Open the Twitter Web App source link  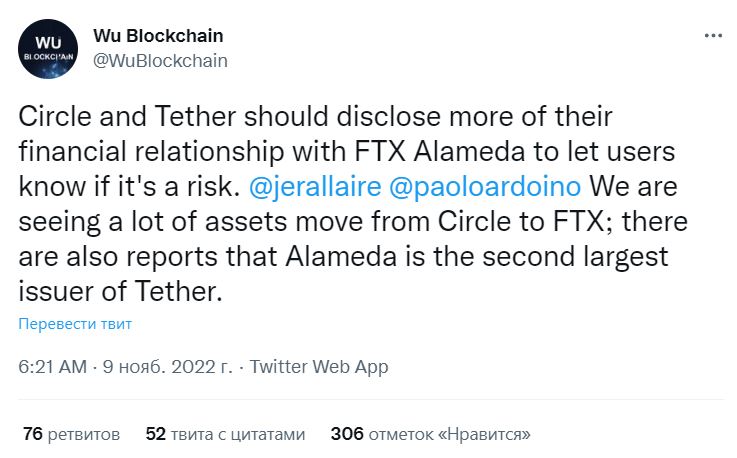319,367
